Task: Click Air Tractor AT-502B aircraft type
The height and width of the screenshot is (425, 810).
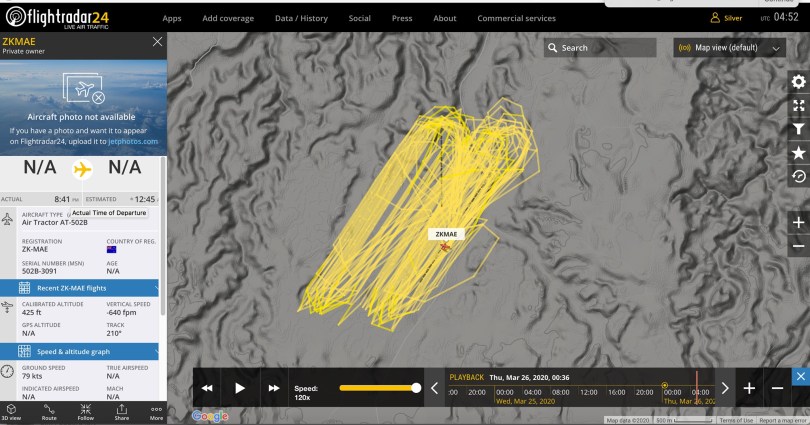Action: pyautogui.click(x=55, y=223)
